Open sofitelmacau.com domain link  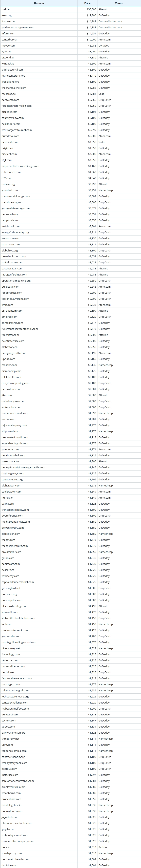pyautogui.click(x=12, y=262)
